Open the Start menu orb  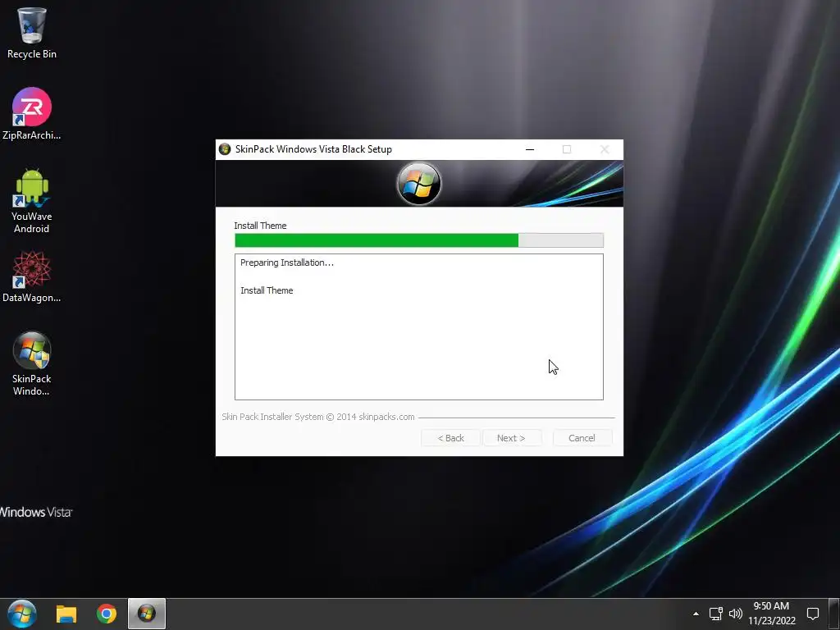[x=22, y=614]
